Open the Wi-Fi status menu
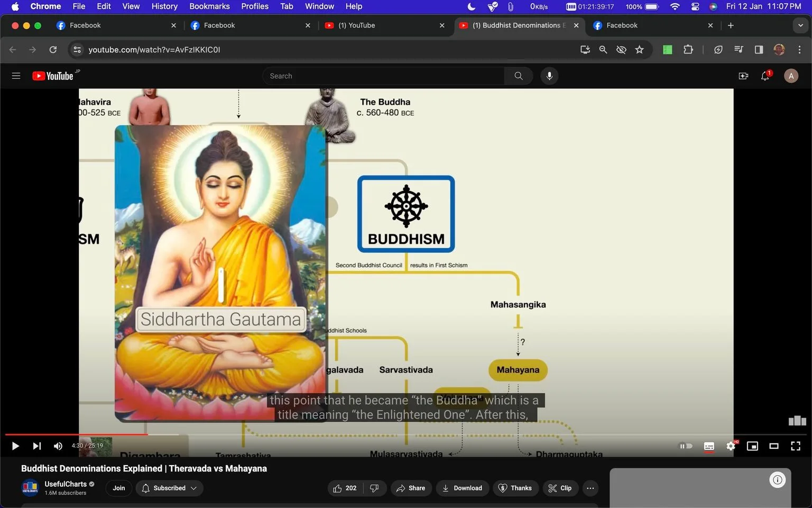 coord(675,6)
